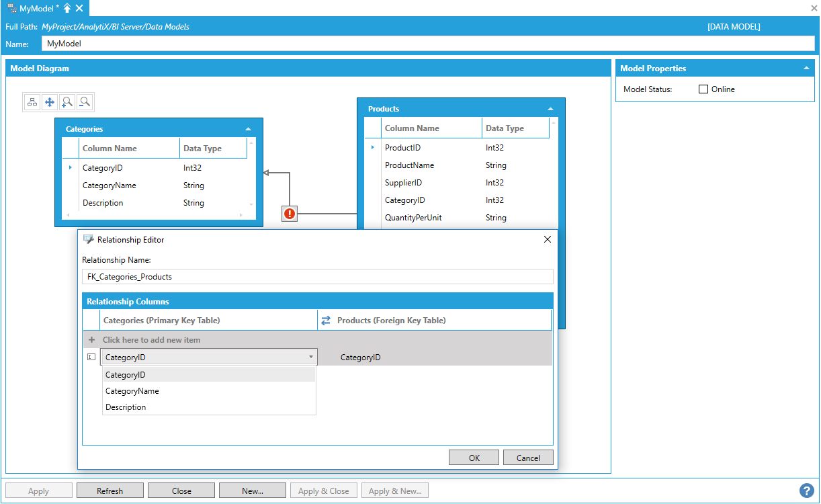
Task: Click 'Click here to add new item' row
Action: point(151,340)
